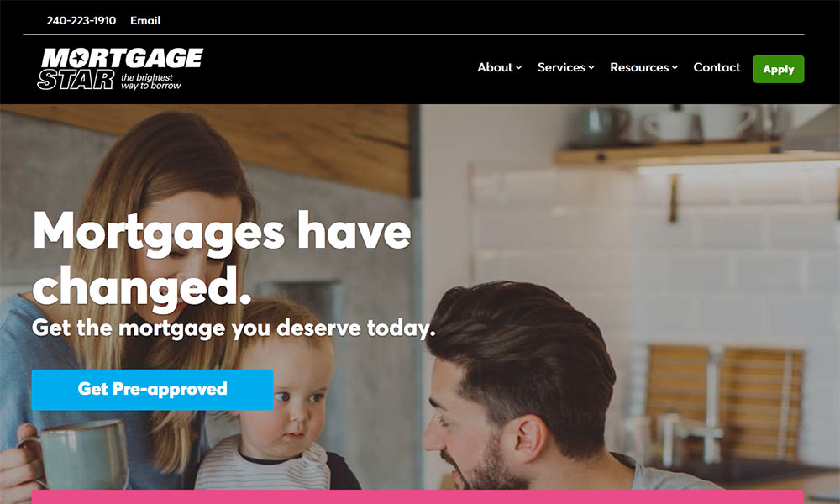
Task: Click the 'Get the mortgage you deserve today' text
Action: pos(234,328)
